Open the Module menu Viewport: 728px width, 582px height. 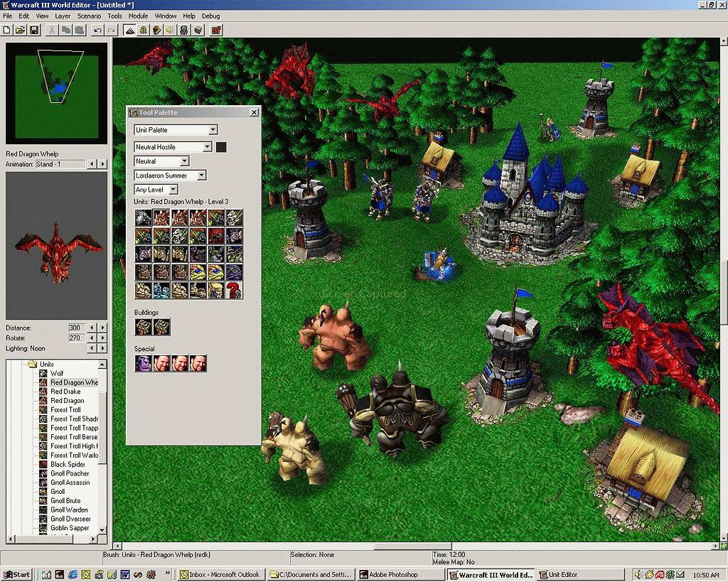point(138,16)
